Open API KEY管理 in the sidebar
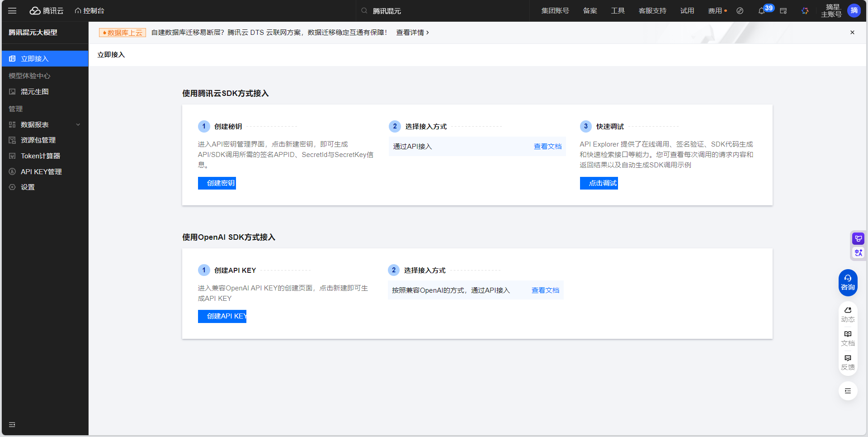Viewport: 868px width, 437px height. coord(41,171)
